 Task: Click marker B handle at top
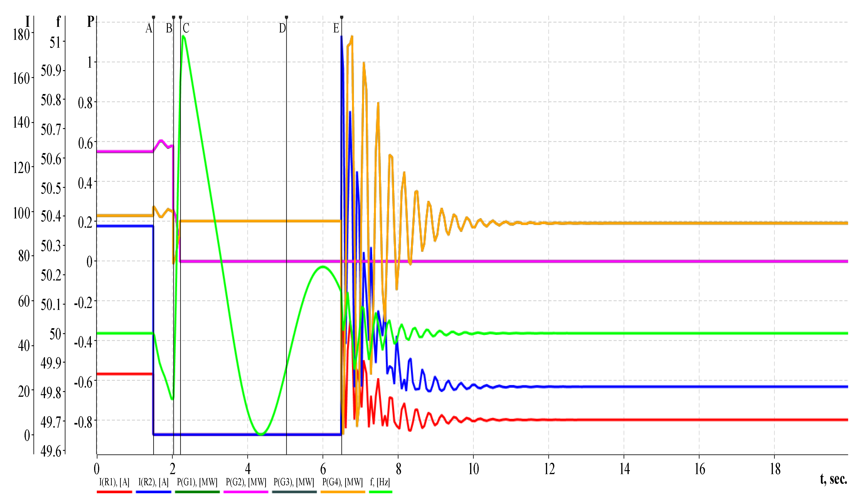(173, 17)
